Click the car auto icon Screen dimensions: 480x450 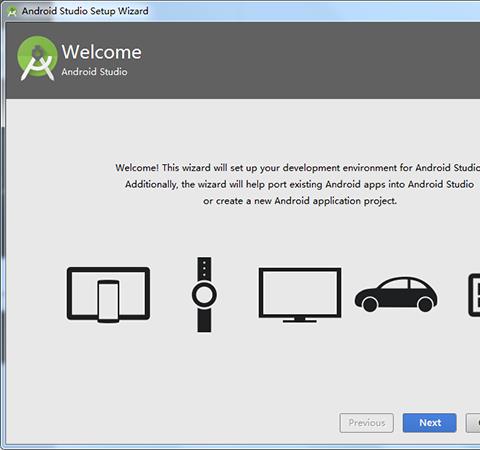(x=396, y=294)
